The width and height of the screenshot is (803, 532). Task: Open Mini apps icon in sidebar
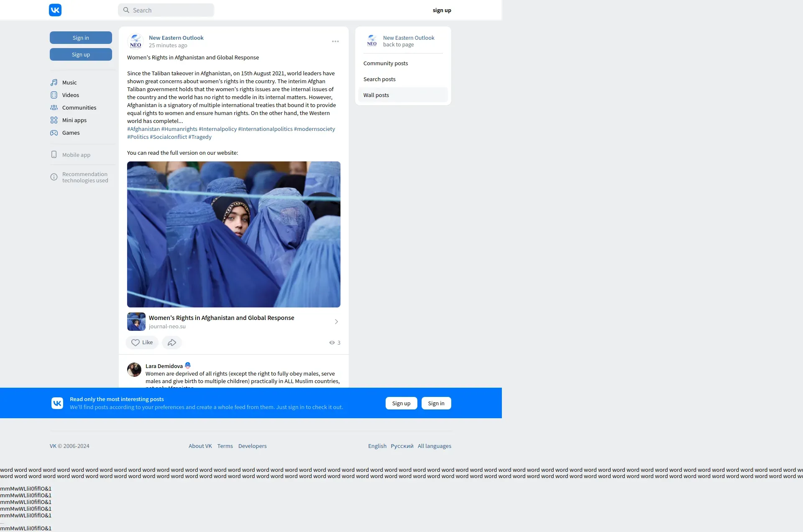coord(54,120)
